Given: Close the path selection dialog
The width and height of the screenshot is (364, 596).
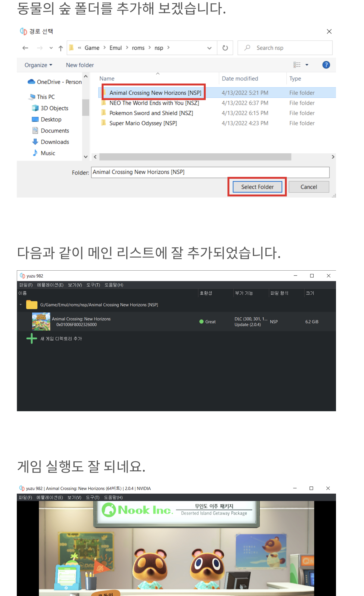Looking at the screenshot, I should [x=329, y=31].
